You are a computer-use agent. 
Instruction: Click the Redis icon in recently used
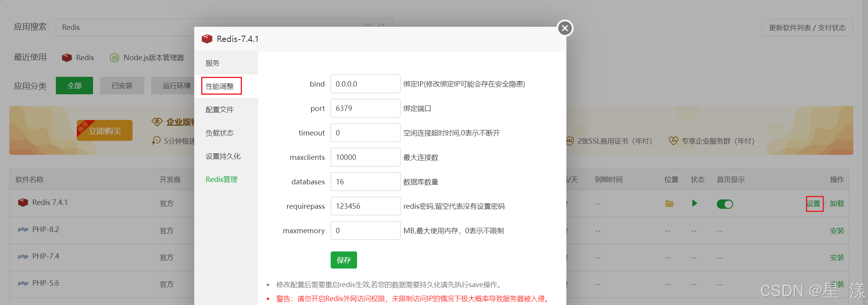[x=67, y=57]
